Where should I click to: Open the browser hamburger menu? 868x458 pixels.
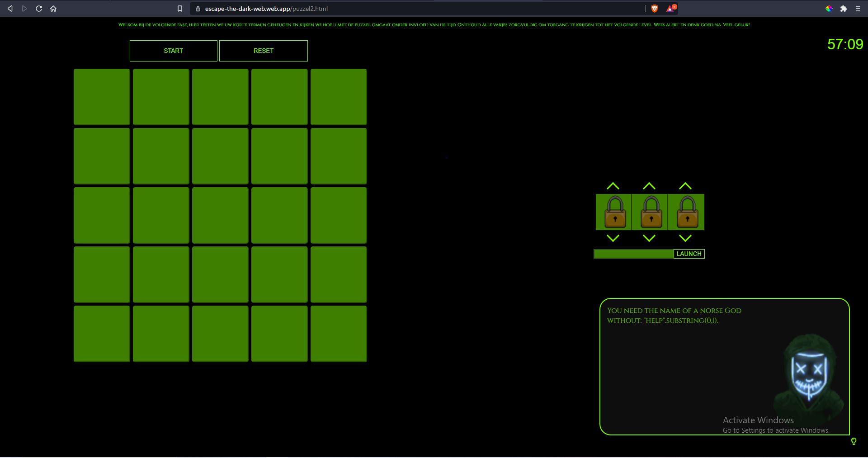click(x=858, y=9)
